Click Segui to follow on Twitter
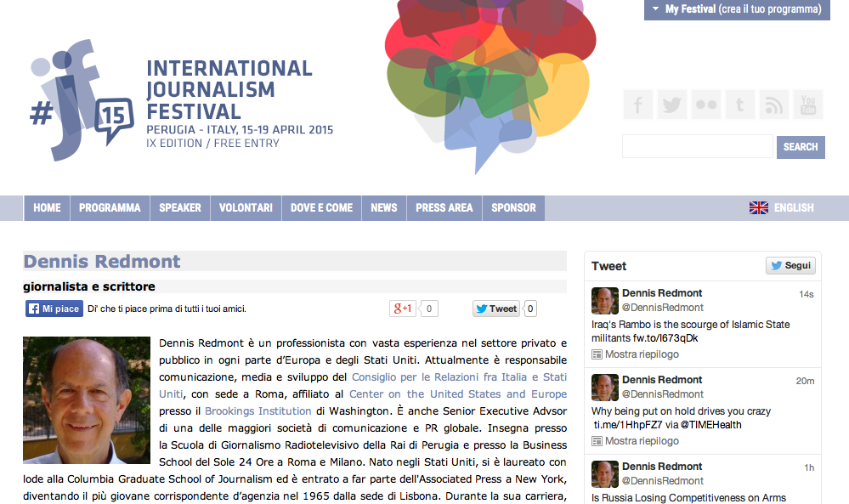The height and width of the screenshot is (504, 849). (x=790, y=265)
